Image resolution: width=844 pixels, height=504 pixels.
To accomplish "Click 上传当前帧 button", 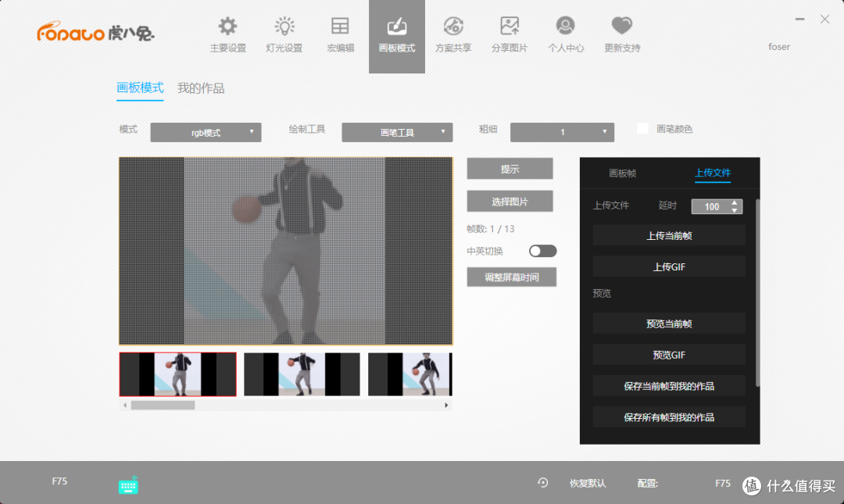I will pyautogui.click(x=669, y=236).
